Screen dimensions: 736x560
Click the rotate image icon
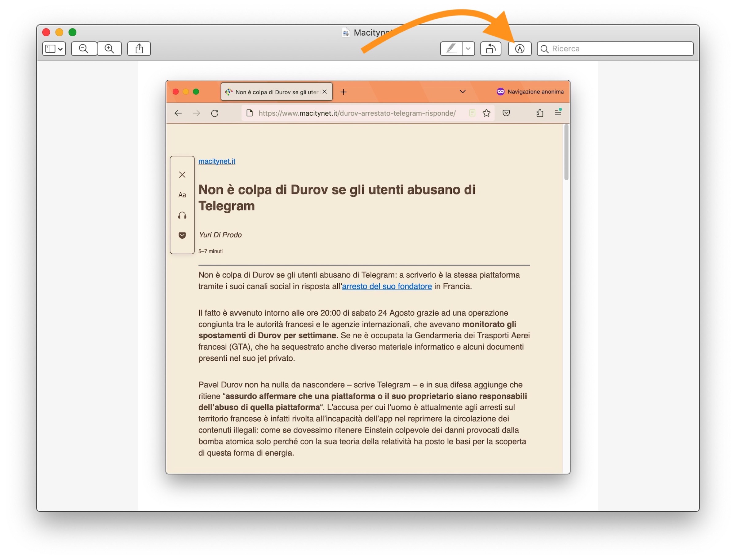490,49
